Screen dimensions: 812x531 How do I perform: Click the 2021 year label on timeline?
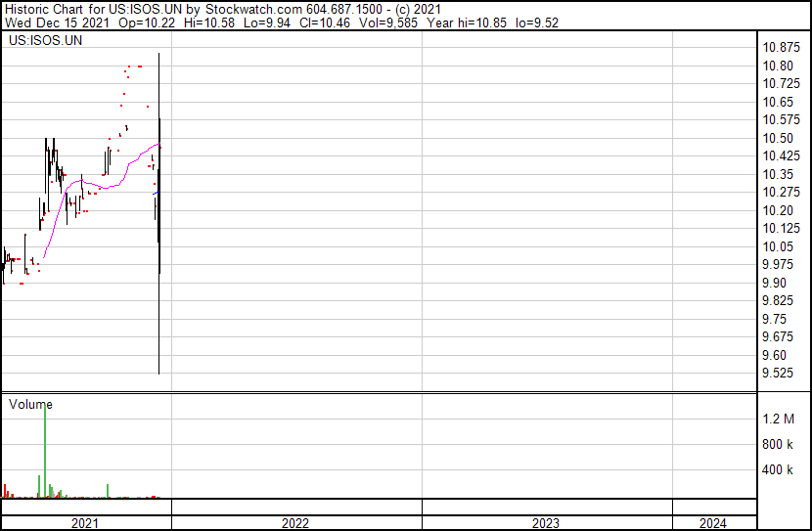(x=85, y=523)
